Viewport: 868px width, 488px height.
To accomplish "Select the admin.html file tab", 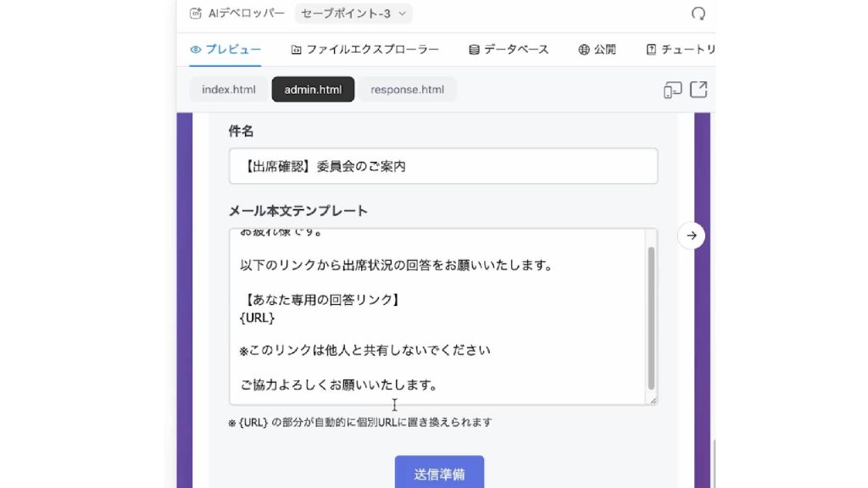I will tap(313, 90).
